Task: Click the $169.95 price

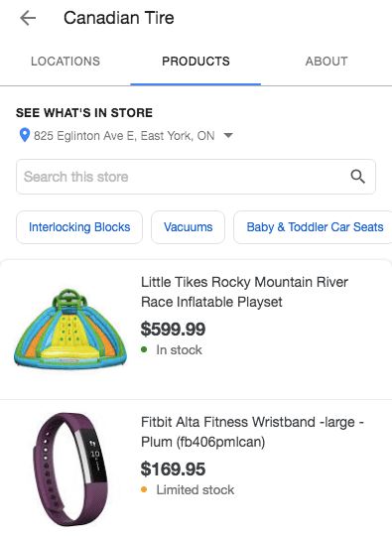Action: click(173, 469)
